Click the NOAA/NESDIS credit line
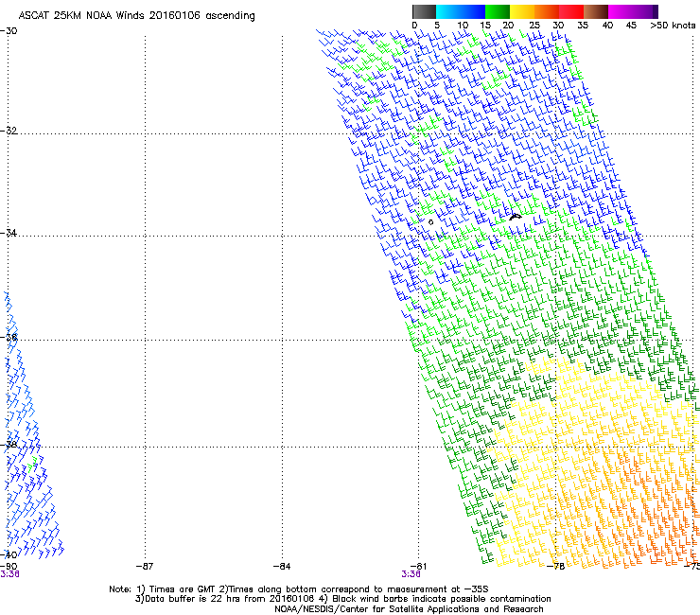The image size is (700, 615). tap(409, 609)
